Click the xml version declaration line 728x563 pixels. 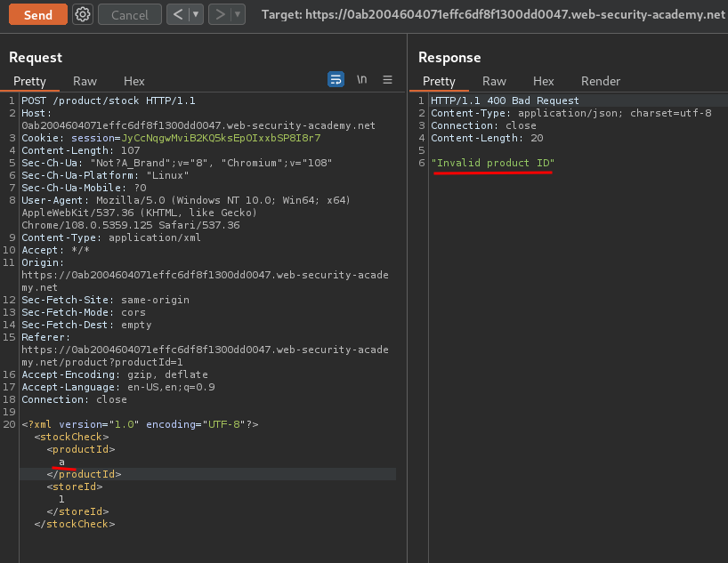(140, 424)
